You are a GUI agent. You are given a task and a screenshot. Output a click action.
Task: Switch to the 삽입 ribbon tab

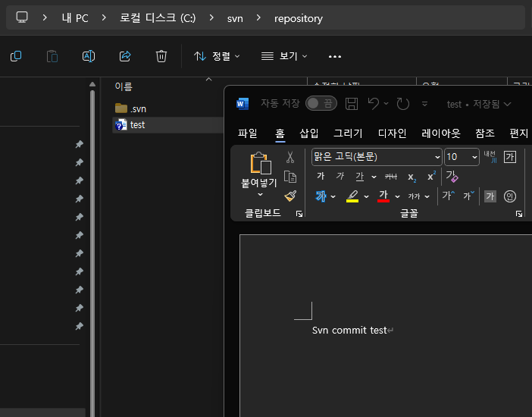click(308, 133)
